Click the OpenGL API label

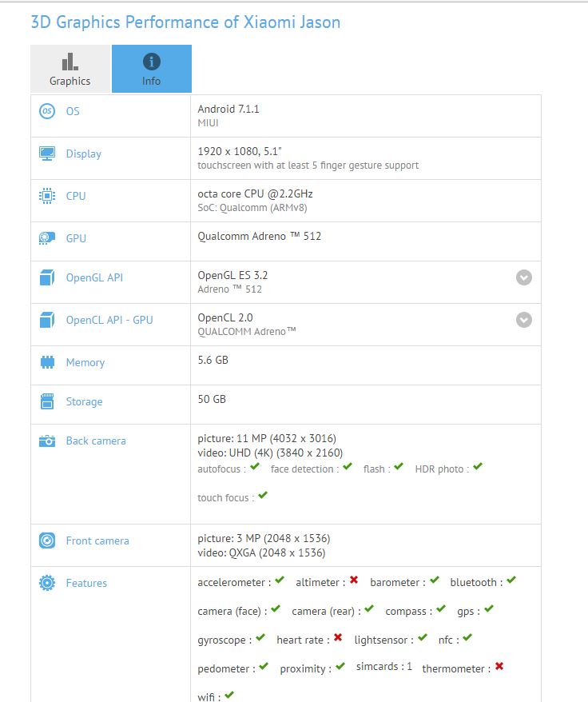click(x=94, y=277)
